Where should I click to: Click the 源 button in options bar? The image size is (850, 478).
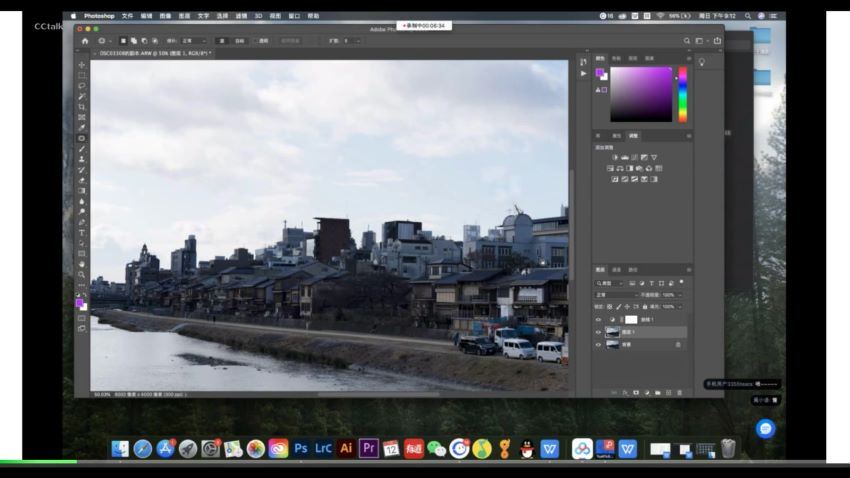pos(222,41)
